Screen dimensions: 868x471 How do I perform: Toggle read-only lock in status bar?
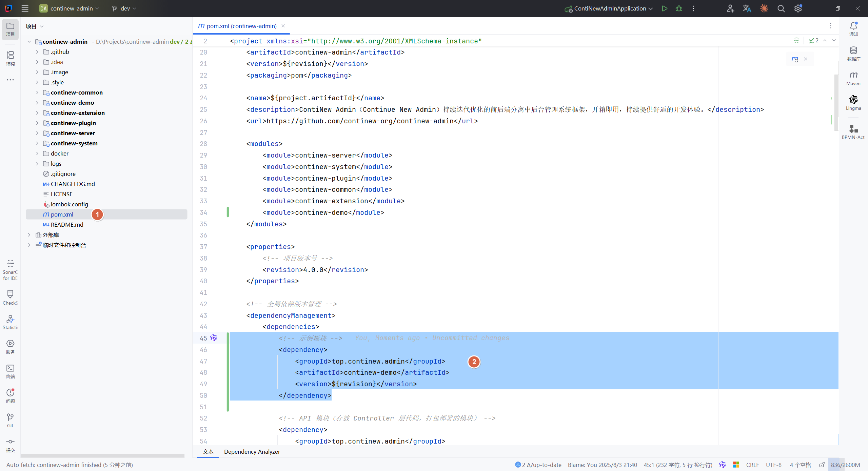(x=822, y=465)
